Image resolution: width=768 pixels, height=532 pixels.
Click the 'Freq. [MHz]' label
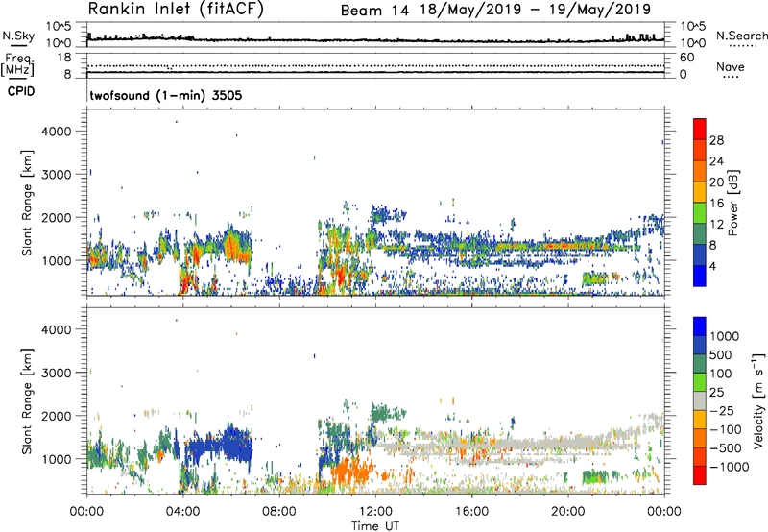click(x=17, y=65)
